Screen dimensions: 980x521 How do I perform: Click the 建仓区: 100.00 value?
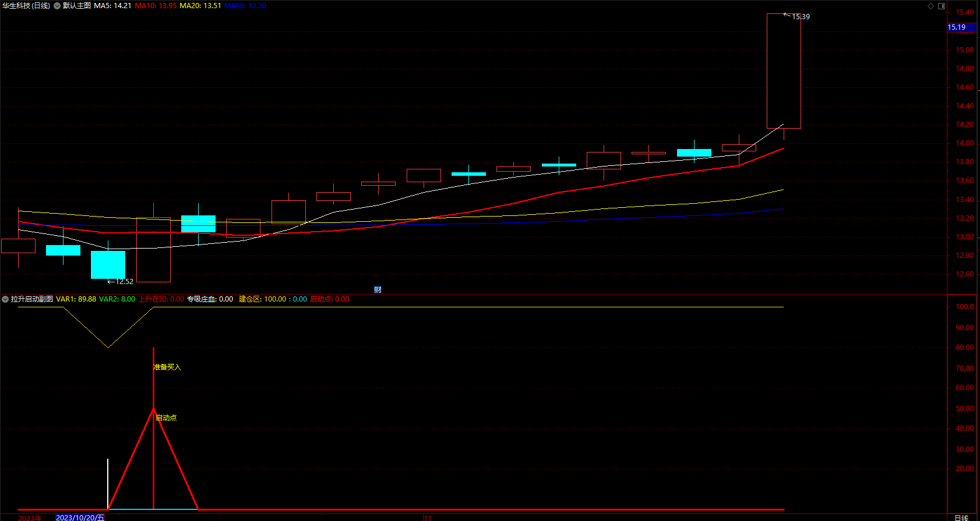click(263, 299)
